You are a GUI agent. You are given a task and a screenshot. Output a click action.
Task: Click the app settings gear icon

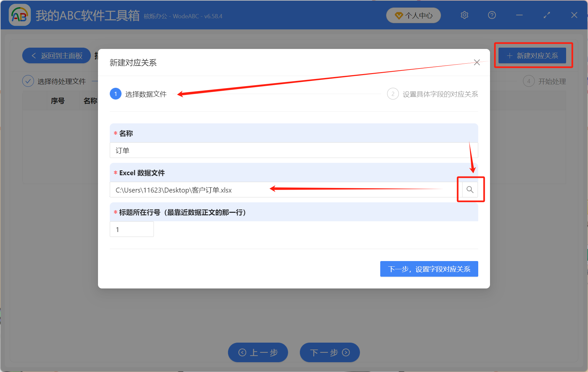click(x=464, y=15)
